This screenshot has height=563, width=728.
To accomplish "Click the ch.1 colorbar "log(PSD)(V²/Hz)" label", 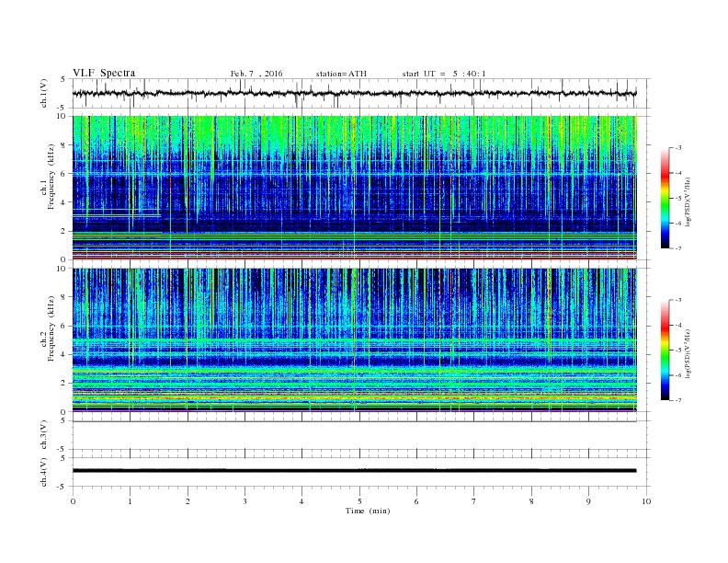I will tap(688, 201).
